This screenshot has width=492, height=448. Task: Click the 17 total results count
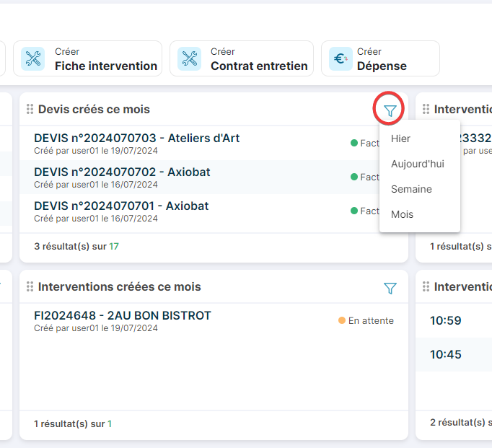pos(114,246)
